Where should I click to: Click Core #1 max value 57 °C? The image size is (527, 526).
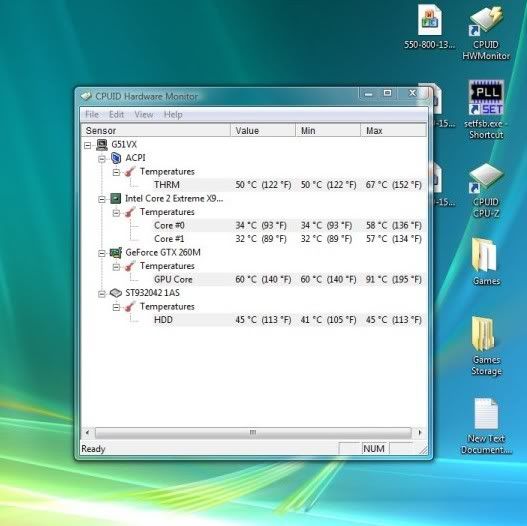[394, 239]
